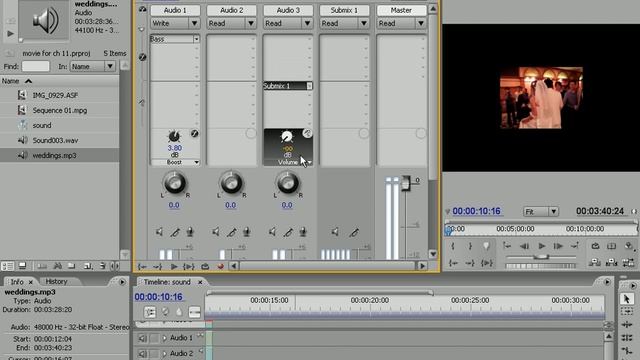Enable recording on Audio 3 mixer track
Image resolution: width=640 pixels, height=360 pixels.
coord(302,232)
